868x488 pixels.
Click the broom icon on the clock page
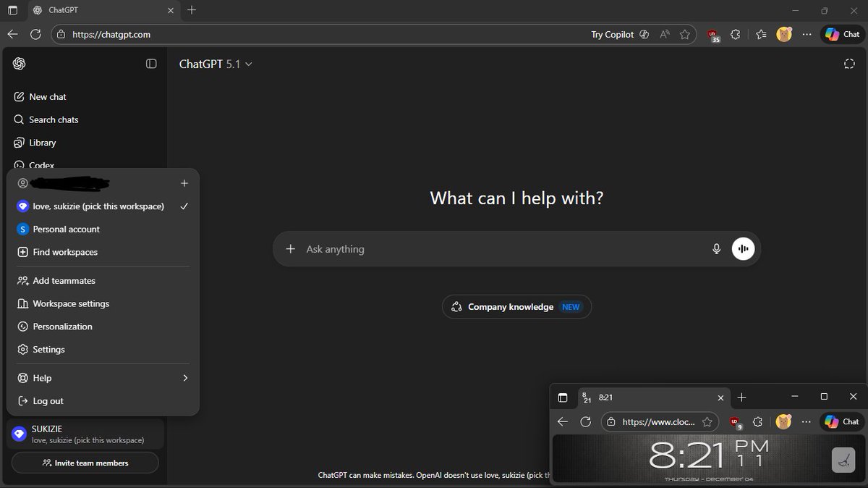[x=843, y=459]
